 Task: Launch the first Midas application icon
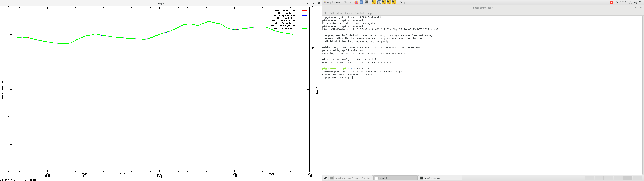[374, 2]
